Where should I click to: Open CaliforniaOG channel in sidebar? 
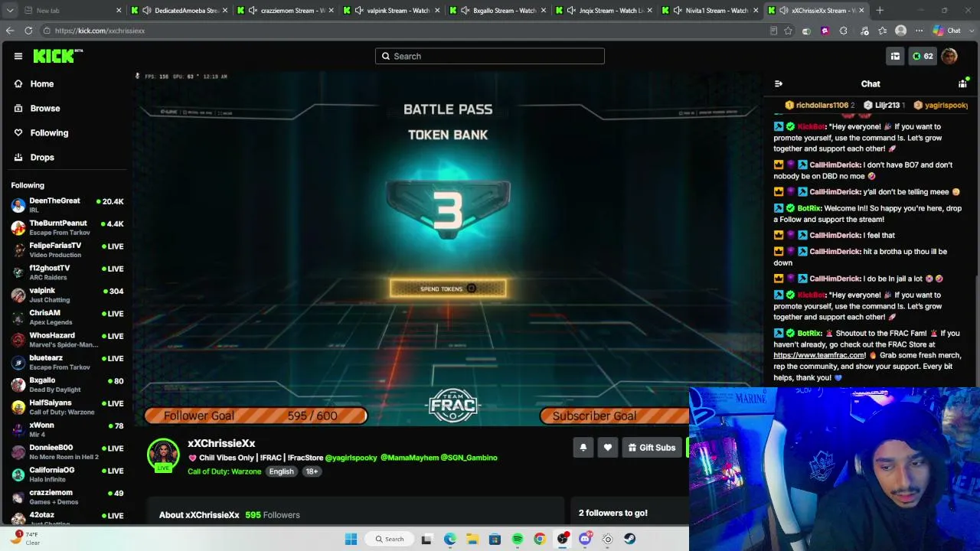tap(67, 474)
